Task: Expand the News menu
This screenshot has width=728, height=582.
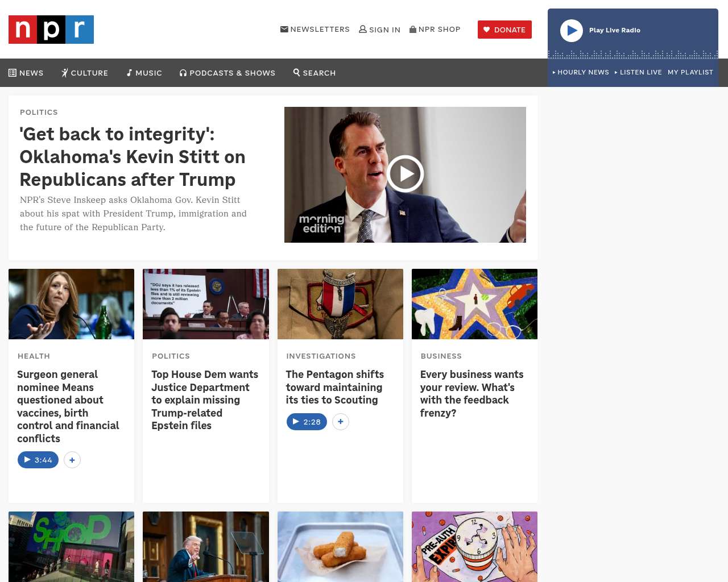Action: click(x=26, y=73)
